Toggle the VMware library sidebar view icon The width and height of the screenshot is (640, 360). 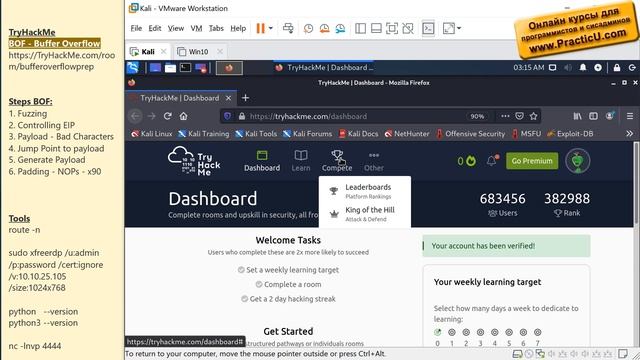click(x=360, y=28)
